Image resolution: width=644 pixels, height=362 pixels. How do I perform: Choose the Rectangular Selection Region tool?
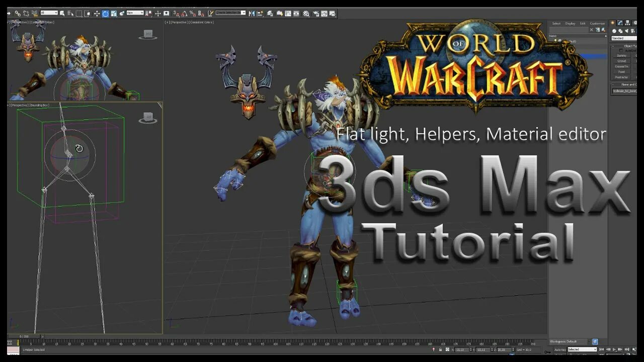78,14
